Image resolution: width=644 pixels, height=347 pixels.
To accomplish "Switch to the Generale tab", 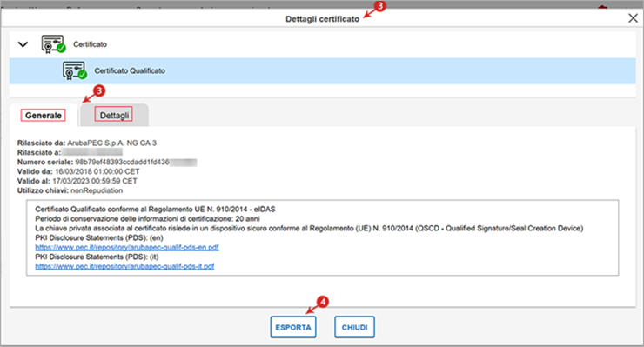I will 44,116.
